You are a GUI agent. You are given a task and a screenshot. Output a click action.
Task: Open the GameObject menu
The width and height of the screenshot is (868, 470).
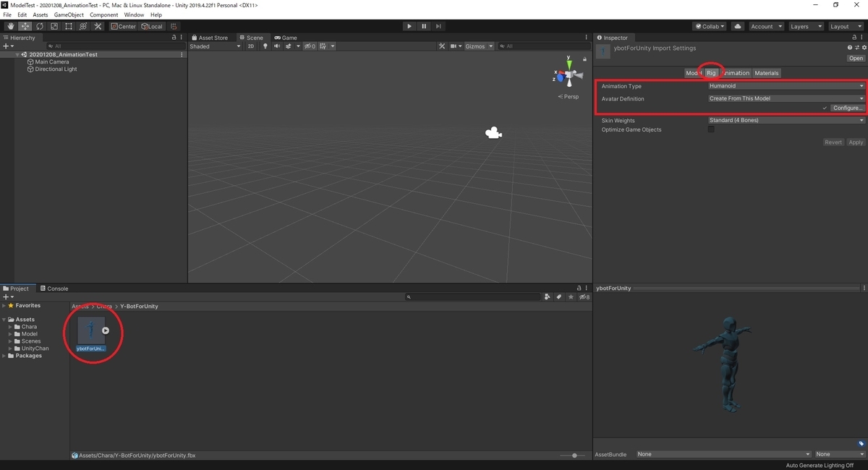(x=69, y=14)
